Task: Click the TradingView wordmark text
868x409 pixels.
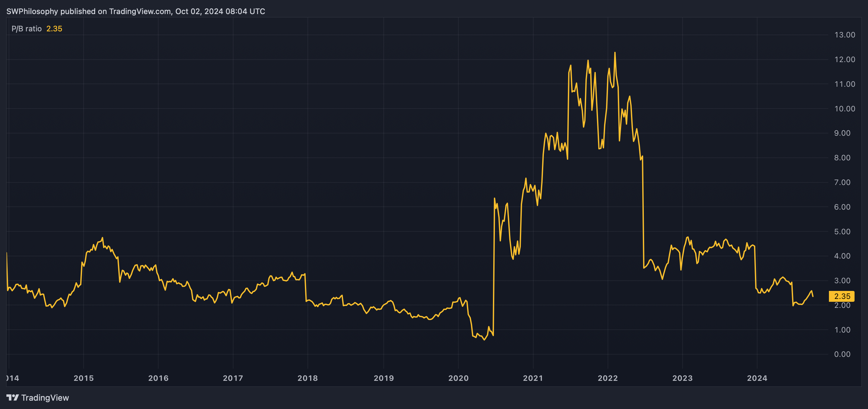Action: 45,397
